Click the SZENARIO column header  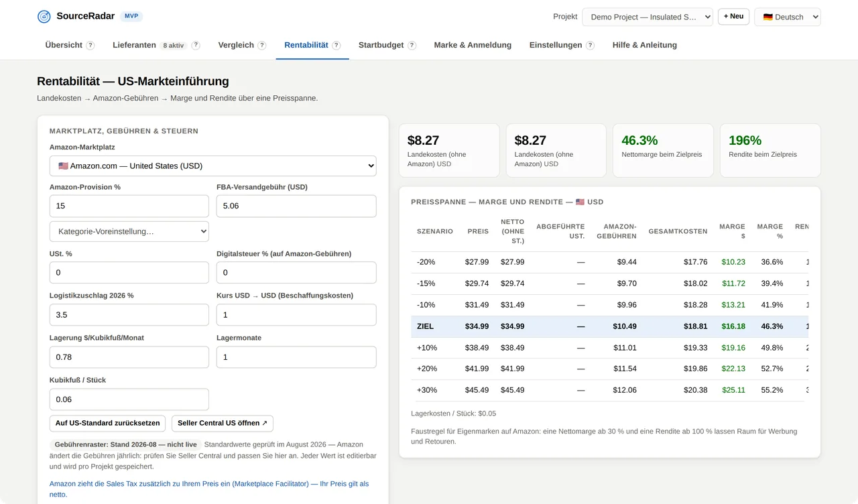click(x=434, y=231)
